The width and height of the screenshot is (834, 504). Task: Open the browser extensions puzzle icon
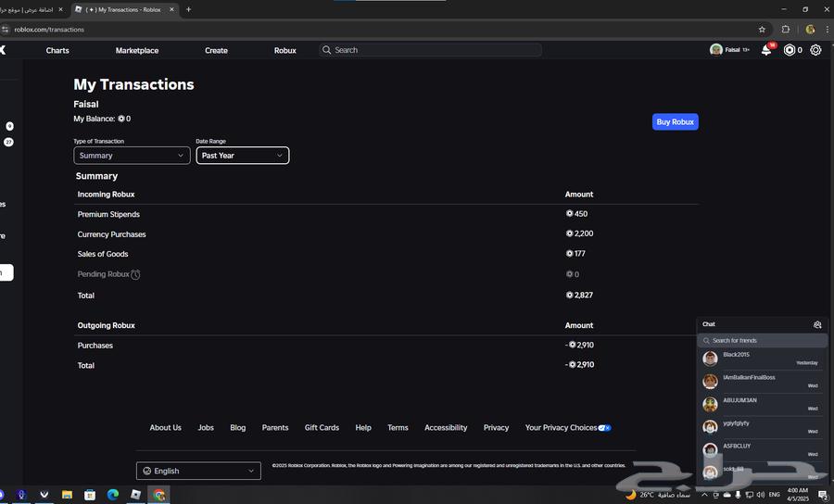[x=786, y=30]
